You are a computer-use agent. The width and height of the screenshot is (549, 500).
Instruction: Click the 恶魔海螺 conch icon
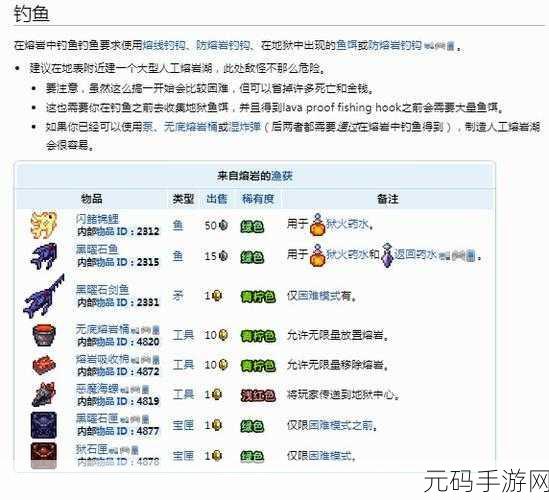(x=44, y=395)
